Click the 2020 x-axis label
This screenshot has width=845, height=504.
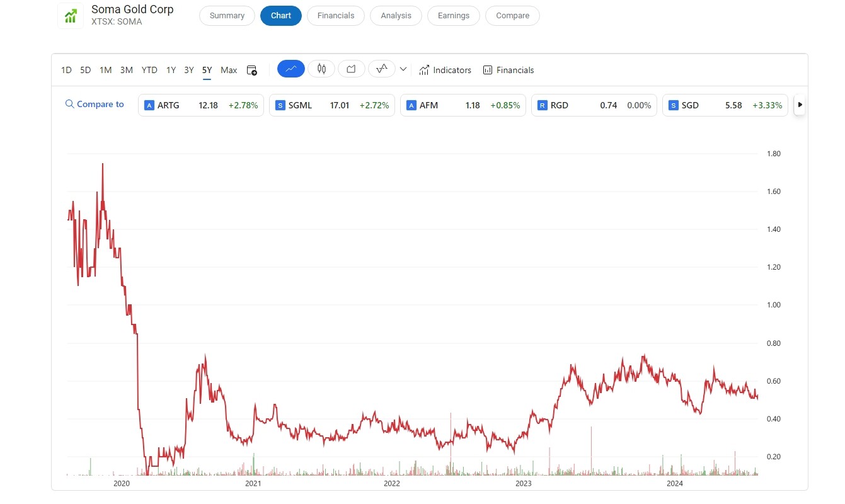(x=121, y=483)
